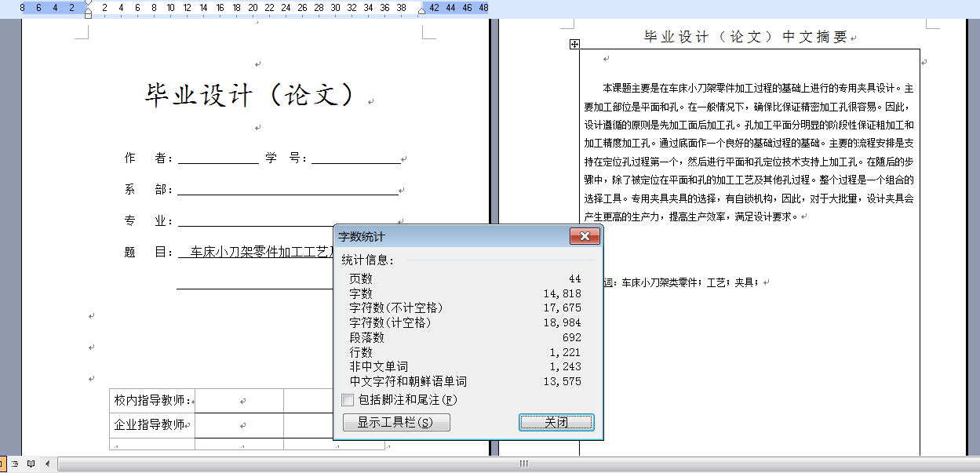Click the 页数 label
Screen dimensions: 980x473
361,278
